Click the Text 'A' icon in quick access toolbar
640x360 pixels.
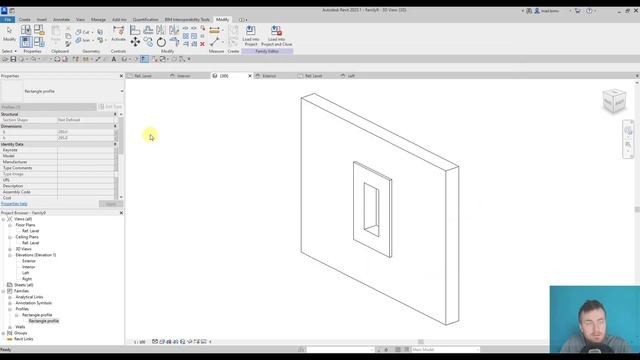(x=114, y=59)
